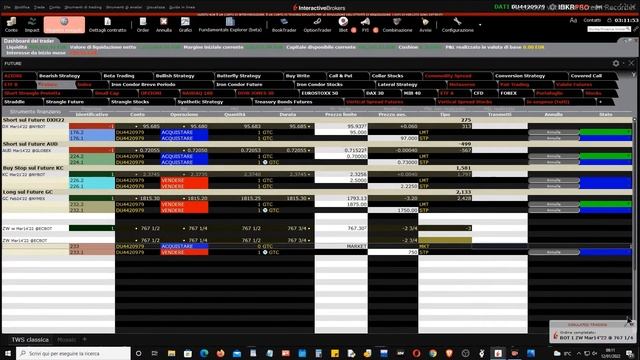Click the green status cell of DX 95.000 order
This screenshot has height=360, width=640.
click(x=605, y=132)
